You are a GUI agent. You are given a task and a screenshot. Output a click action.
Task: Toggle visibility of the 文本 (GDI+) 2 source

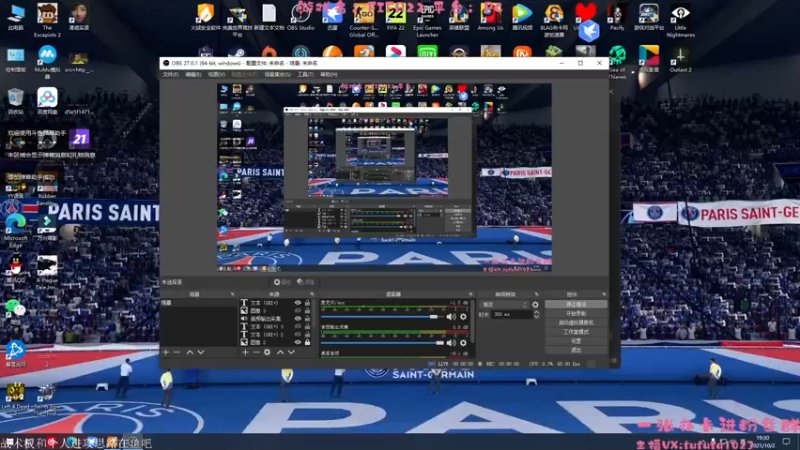pyautogui.click(x=298, y=334)
